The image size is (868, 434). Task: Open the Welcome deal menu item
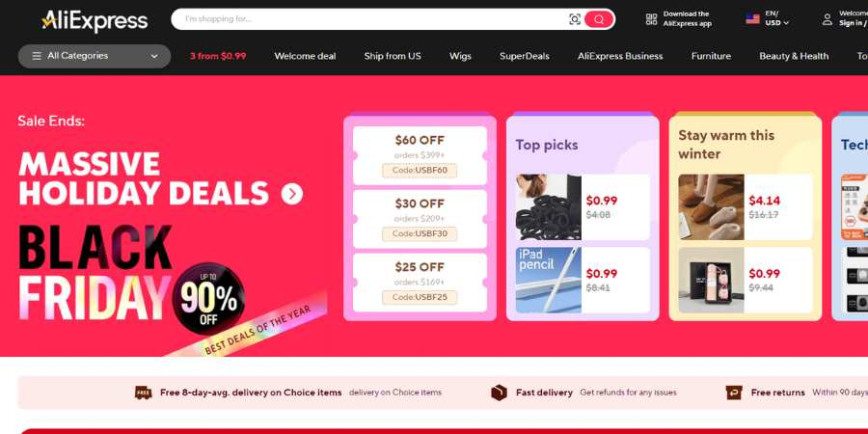click(305, 56)
